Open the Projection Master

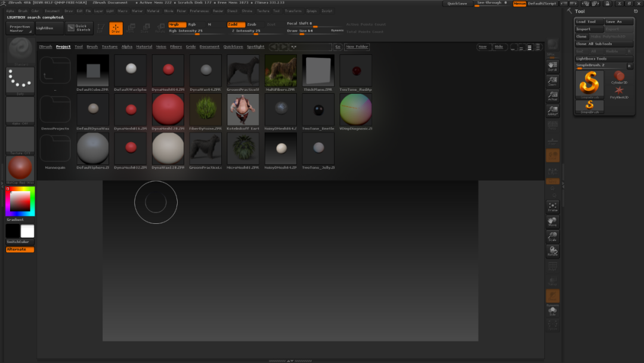(20, 29)
